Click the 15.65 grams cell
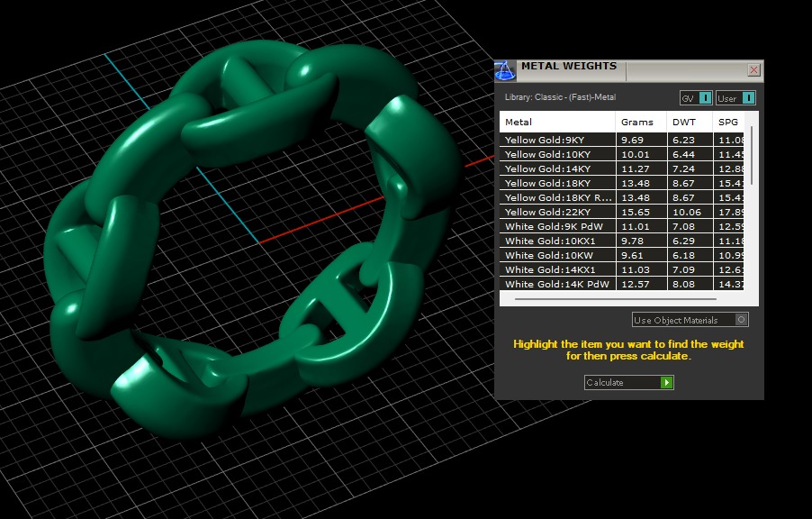 click(641, 212)
